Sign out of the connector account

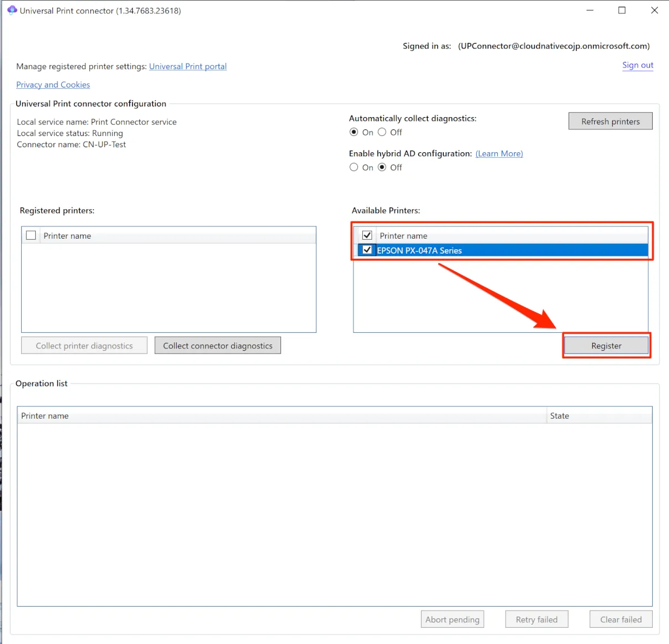tap(638, 65)
